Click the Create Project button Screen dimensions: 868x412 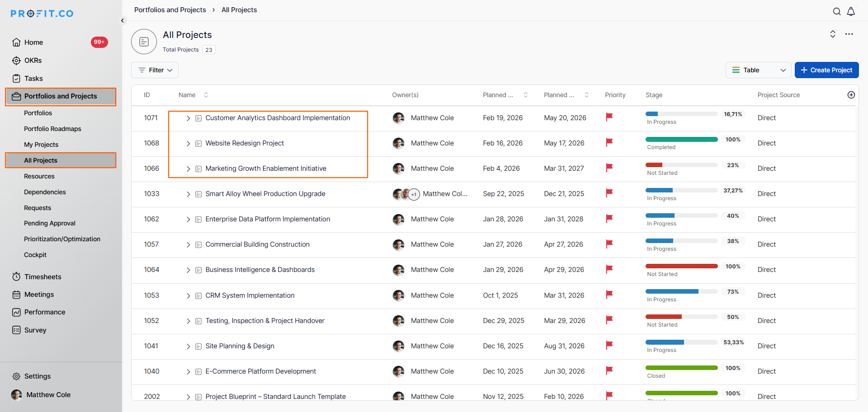(826, 70)
